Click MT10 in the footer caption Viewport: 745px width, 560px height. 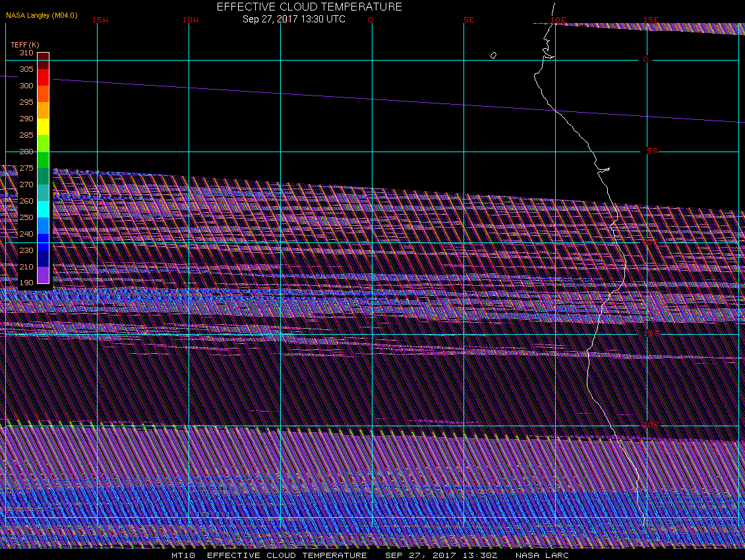tap(183, 555)
